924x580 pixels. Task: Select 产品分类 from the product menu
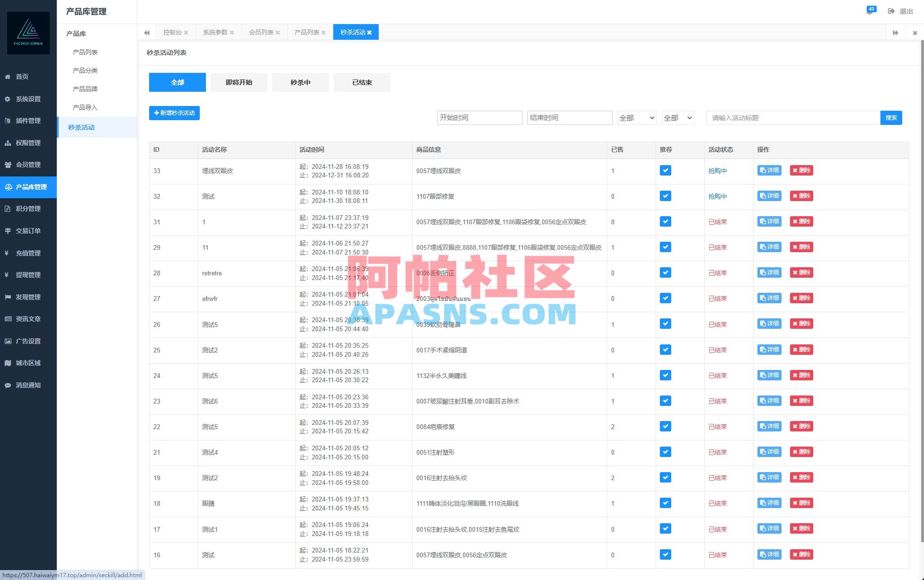[x=85, y=70]
